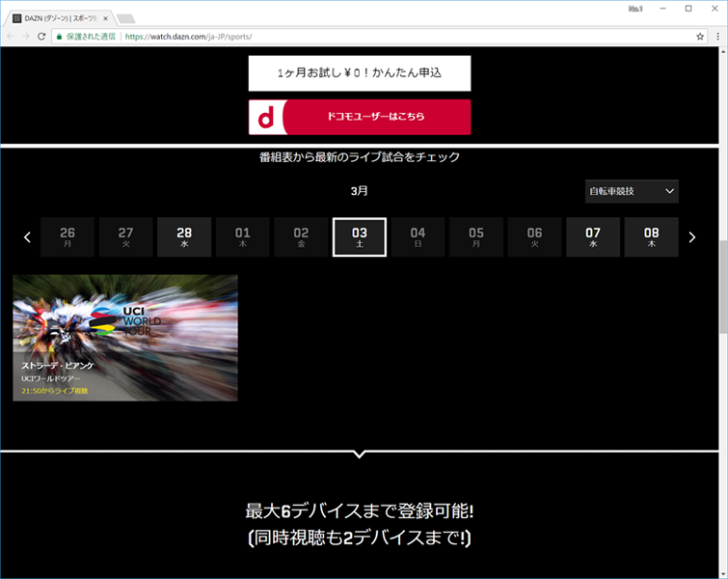The width and height of the screenshot is (728, 579).
Task: Click the red docomo user button
Action: click(360, 117)
